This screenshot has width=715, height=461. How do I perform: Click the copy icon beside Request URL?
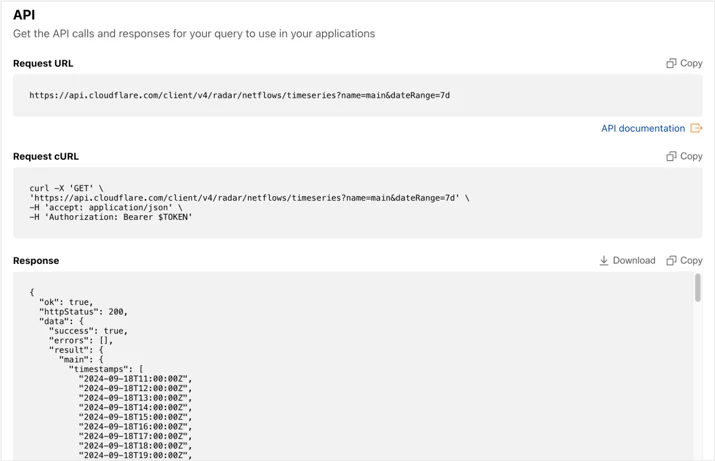tap(671, 63)
